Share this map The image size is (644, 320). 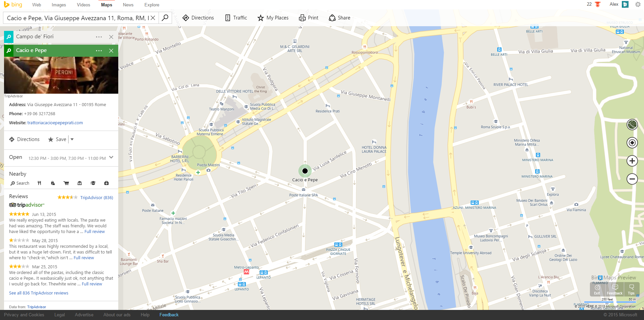point(339,18)
